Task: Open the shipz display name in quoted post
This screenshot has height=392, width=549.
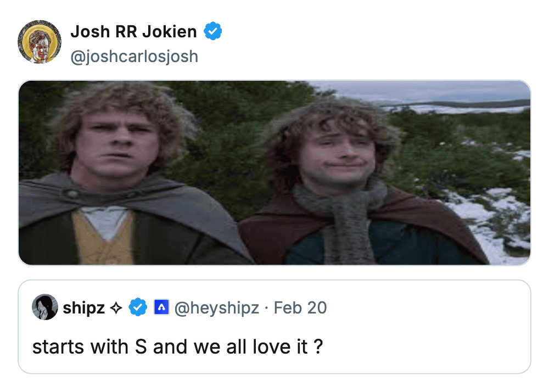Action: pos(84,308)
